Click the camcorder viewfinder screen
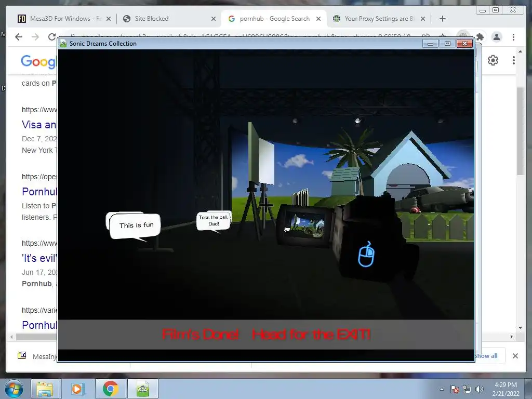Image resolution: width=532 pixels, height=399 pixels. coord(305,224)
